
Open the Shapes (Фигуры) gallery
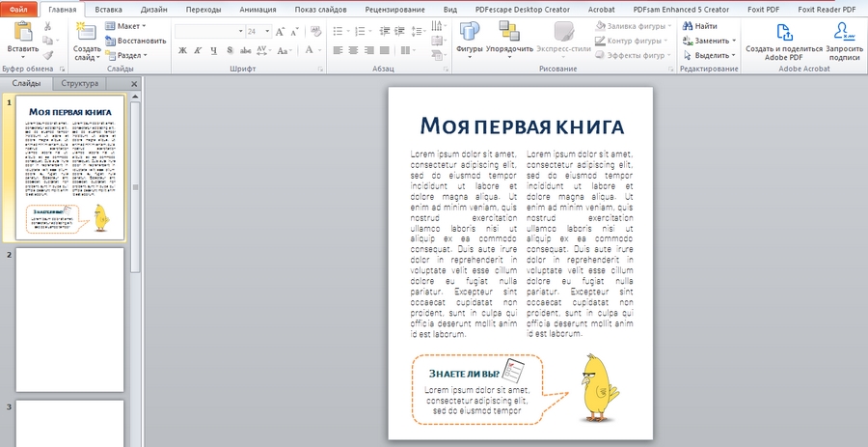click(x=469, y=31)
